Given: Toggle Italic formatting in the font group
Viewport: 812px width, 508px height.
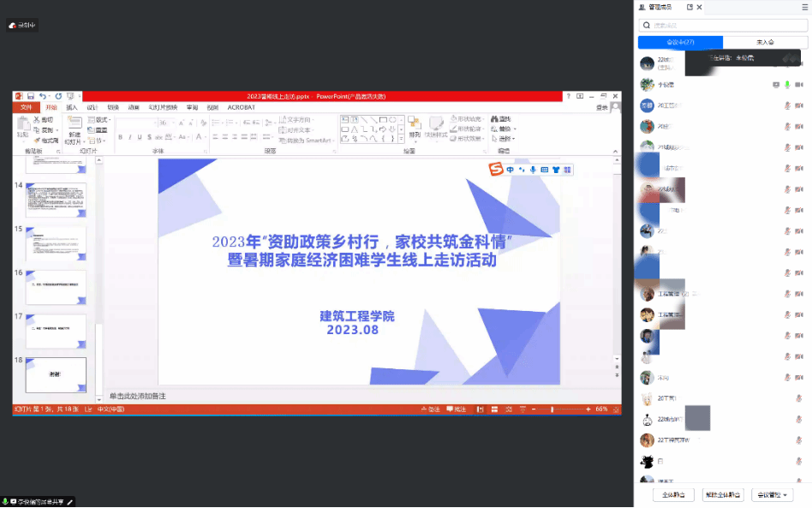Looking at the screenshot, I should pos(130,137).
